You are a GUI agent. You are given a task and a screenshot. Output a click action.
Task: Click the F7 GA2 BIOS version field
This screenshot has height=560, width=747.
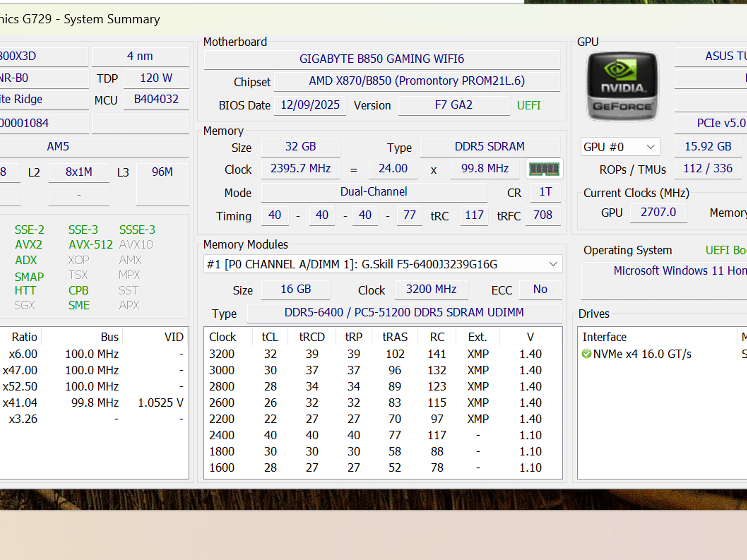tap(454, 105)
